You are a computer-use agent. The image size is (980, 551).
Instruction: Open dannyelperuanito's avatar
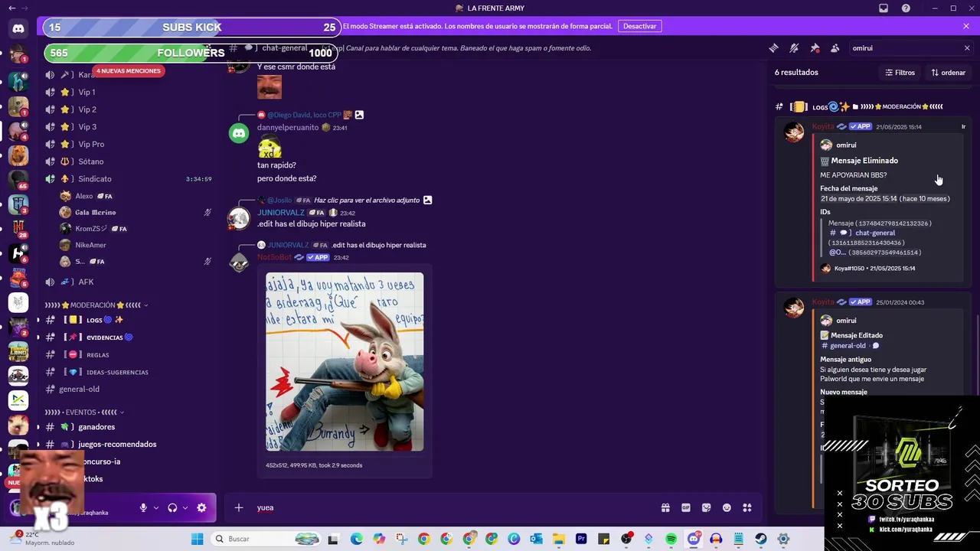pos(239,133)
